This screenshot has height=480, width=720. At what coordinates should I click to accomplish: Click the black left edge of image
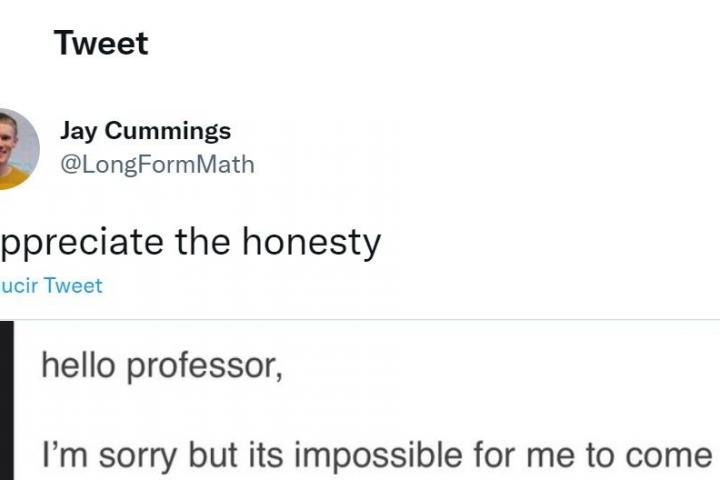(x=9, y=400)
